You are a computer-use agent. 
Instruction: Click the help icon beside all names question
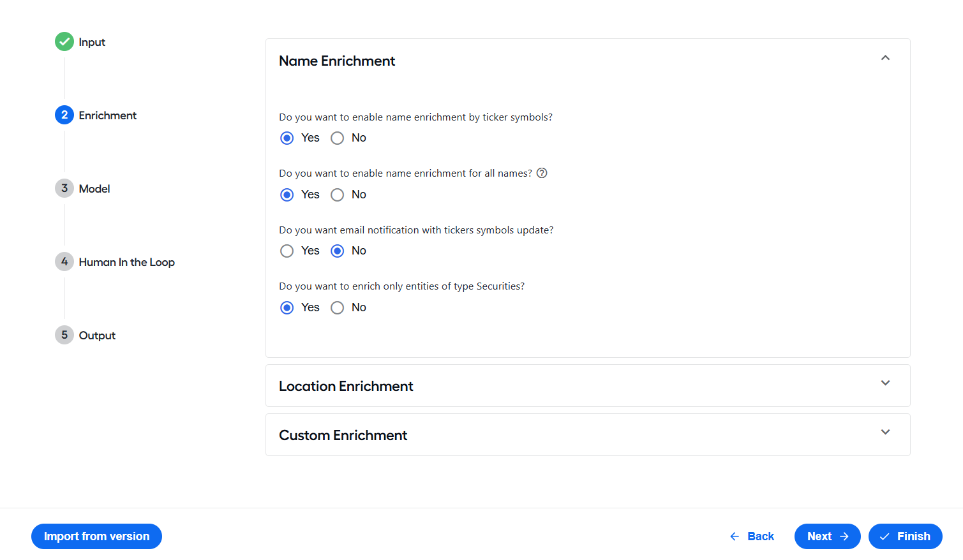click(x=542, y=173)
